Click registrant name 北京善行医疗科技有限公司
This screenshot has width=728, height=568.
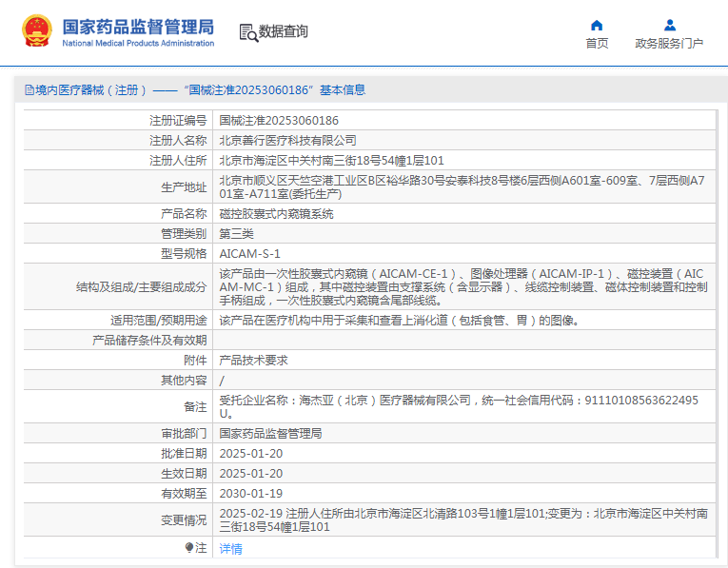pos(287,141)
